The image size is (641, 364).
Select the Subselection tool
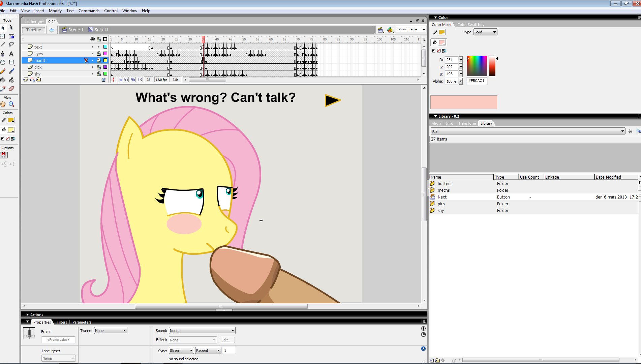[x=11, y=28]
